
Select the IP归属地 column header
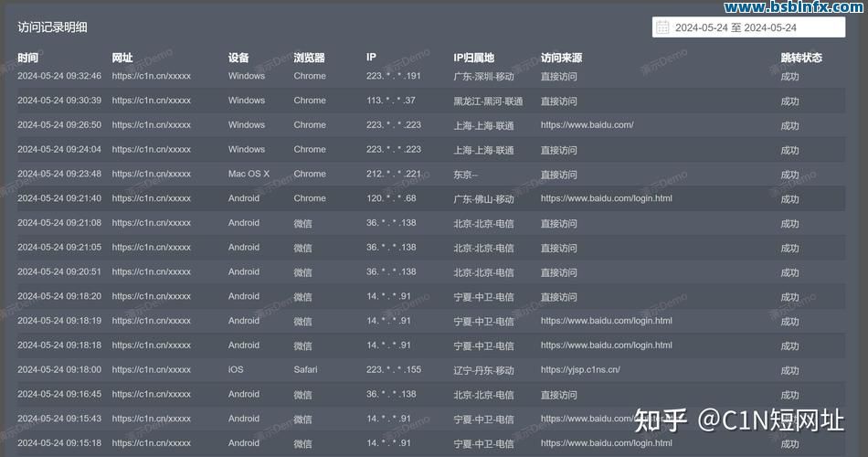click(473, 58)
